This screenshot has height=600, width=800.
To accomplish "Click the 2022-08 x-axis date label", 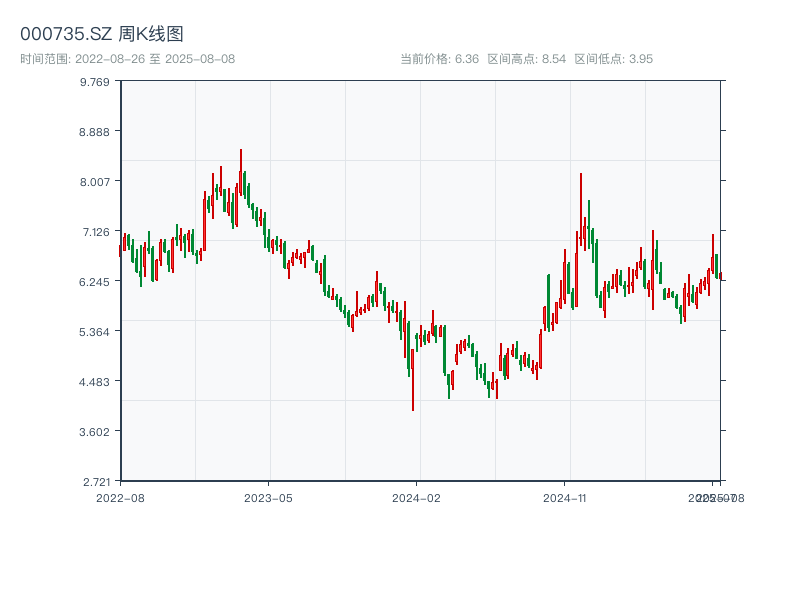I will pos(120,497).
